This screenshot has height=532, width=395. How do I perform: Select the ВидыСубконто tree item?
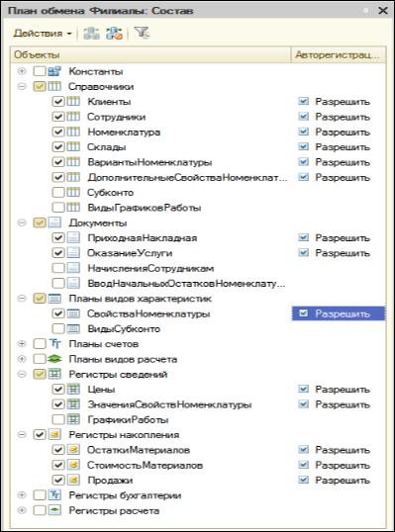pos(124,328)
